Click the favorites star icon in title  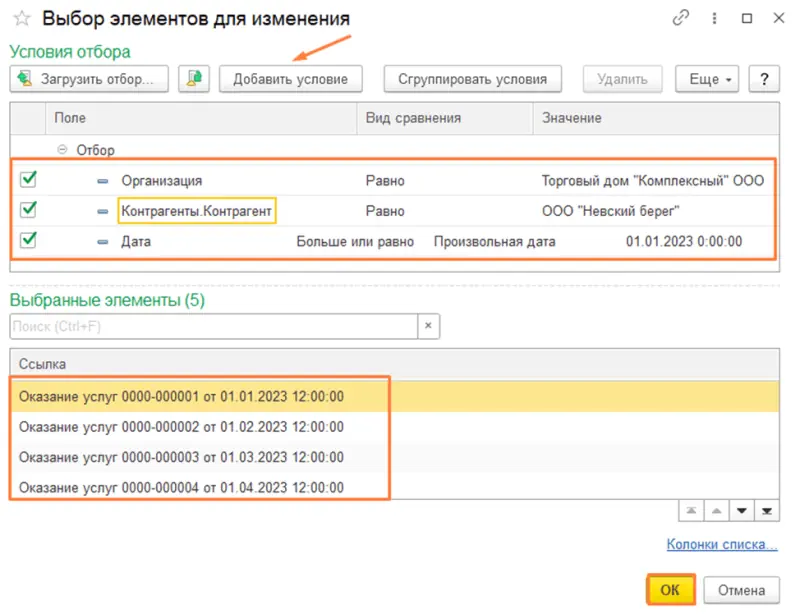[x=21, y=19]
